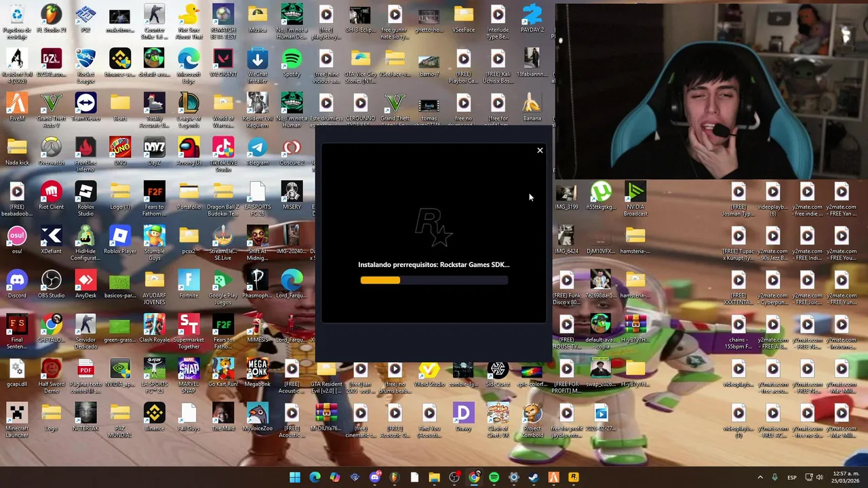Select the Project Zomboid shortcut
This screenshot has width=868, height=488.
tap(532, 419)
